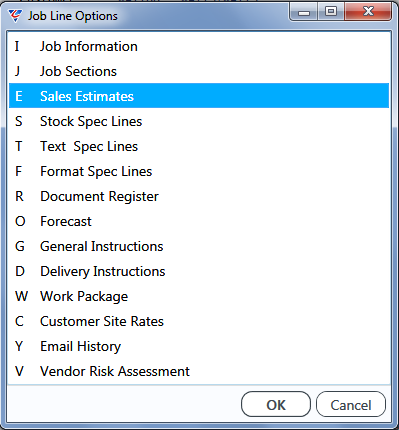Select the Job Information option
399x430 pixels.
pyautogui.click(x=199, y=46)
